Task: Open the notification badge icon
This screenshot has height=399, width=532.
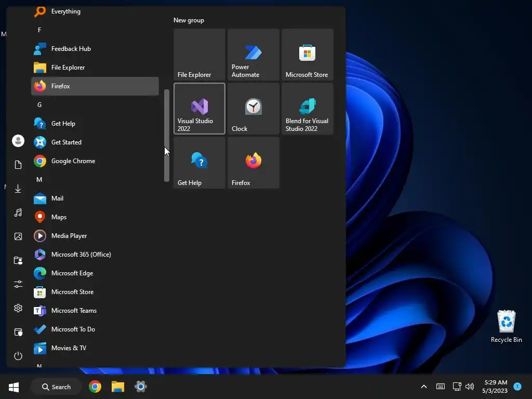Action: pos(517,387)
